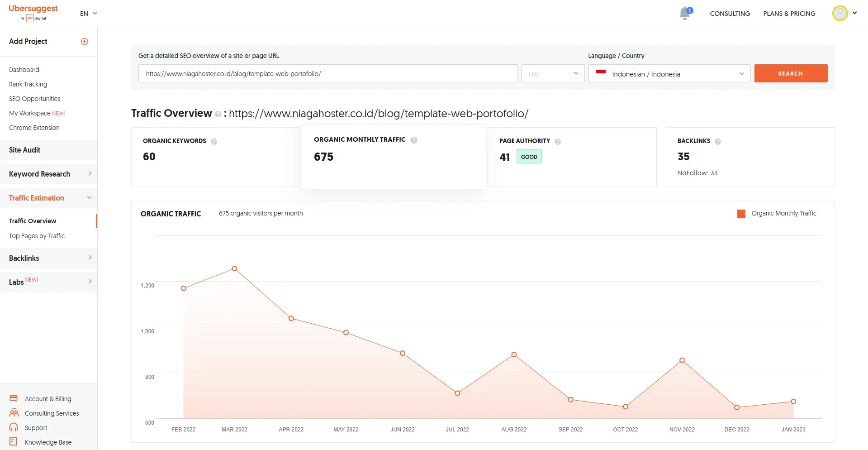Click the Organic Keywords help icon
Screen dimensions: 868x450
coord(214,142)
